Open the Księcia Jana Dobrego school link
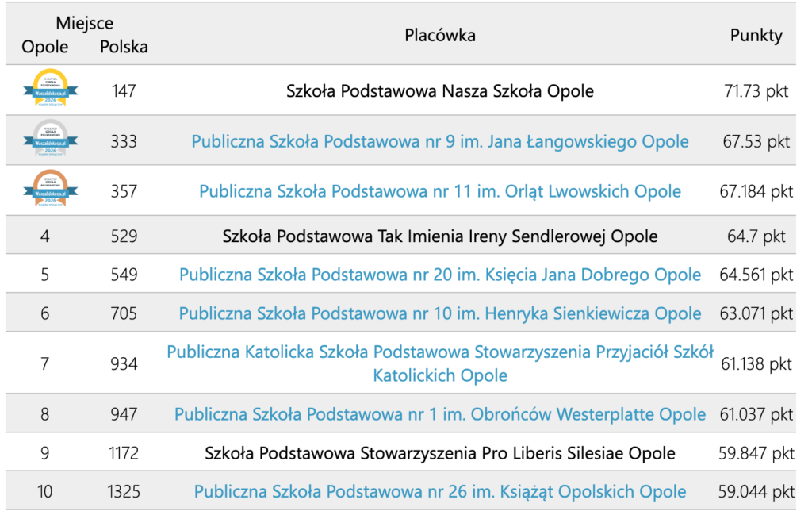Image resolution: width=812 pixels, height=515 pixels. (x=440, y=275)
